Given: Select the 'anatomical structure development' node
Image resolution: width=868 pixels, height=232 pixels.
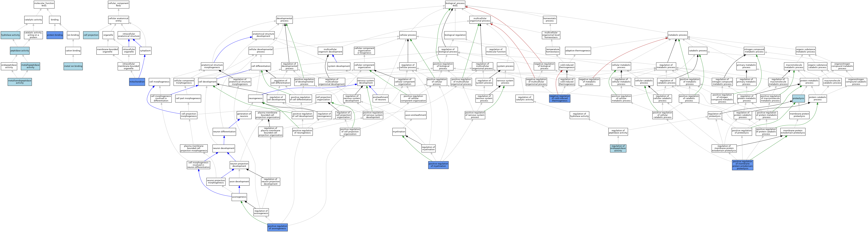Looking at the screenshot, I should point(264,35).
